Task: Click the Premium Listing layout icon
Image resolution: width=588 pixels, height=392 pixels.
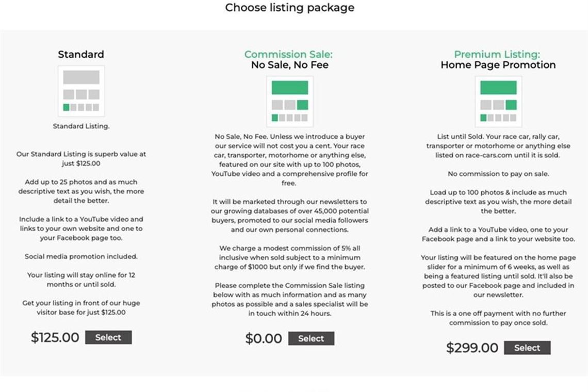Action: (x=498, y=101)
